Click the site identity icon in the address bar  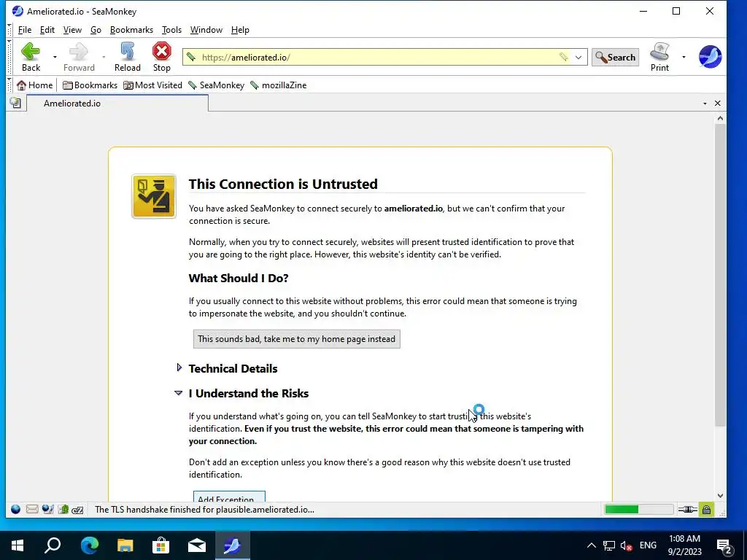(x=191, y=57)
